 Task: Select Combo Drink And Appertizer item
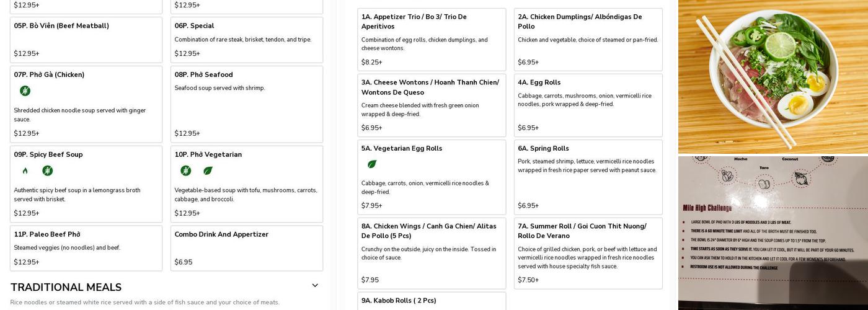246,248
